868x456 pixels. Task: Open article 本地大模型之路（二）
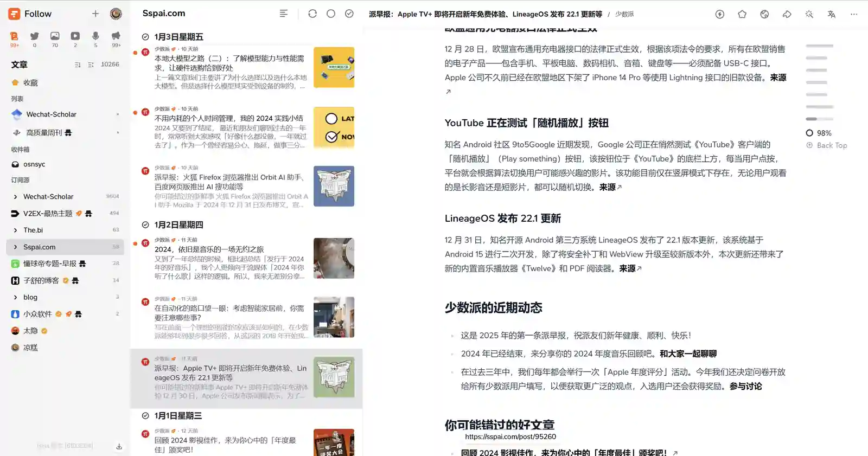coord(246,68)
